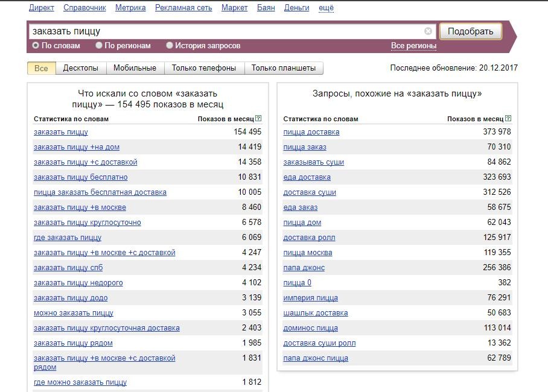Viewport: 548px width, 392px height.
Task: Open similar query 'доминос пицца'
Action: 310,327
